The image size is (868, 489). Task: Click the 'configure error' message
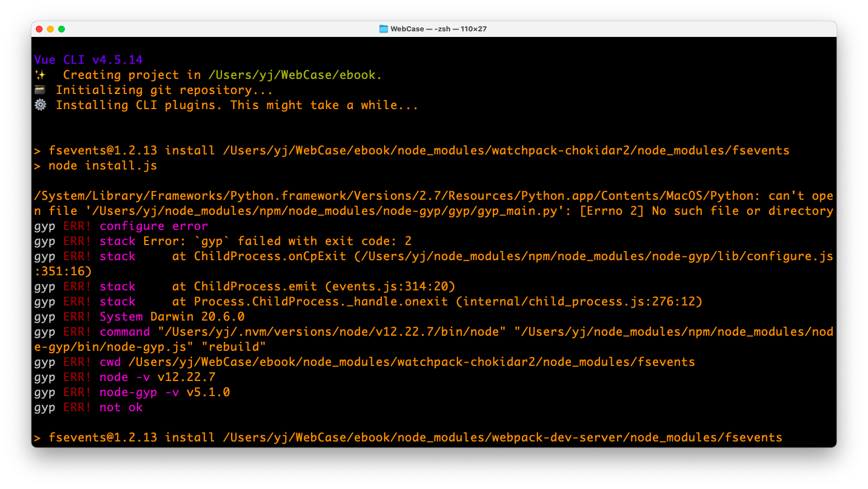pyautogui.click(x=154, y=226)
